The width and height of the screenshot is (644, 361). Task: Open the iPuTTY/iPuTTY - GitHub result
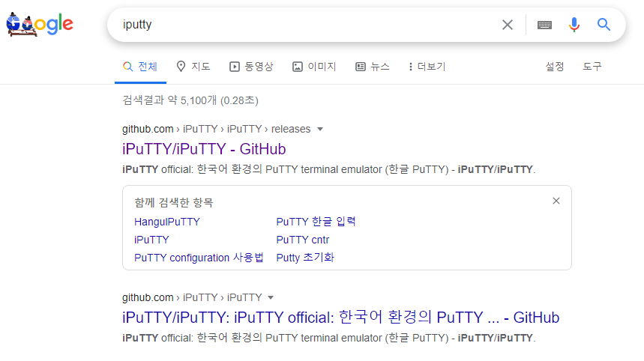coord(204,149)
